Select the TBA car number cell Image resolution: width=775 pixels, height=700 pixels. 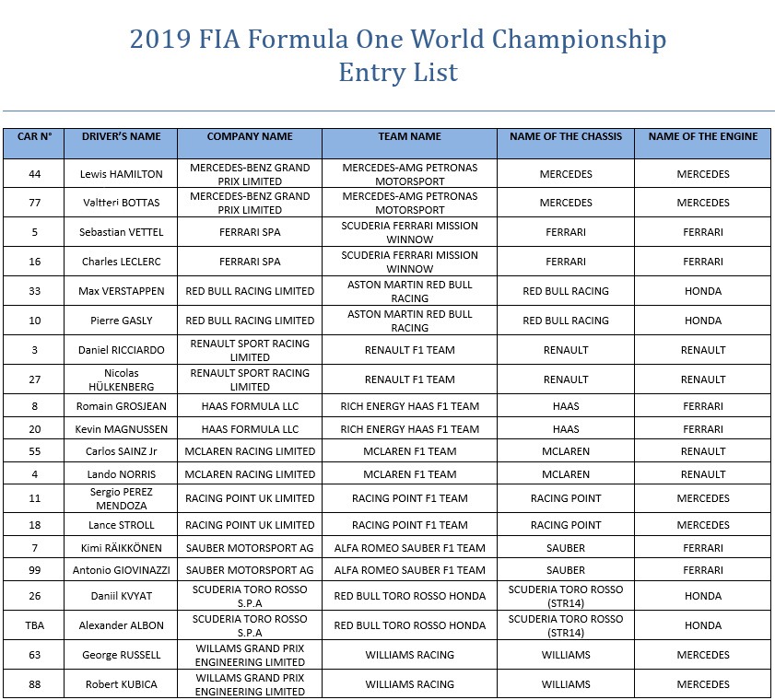34,625
